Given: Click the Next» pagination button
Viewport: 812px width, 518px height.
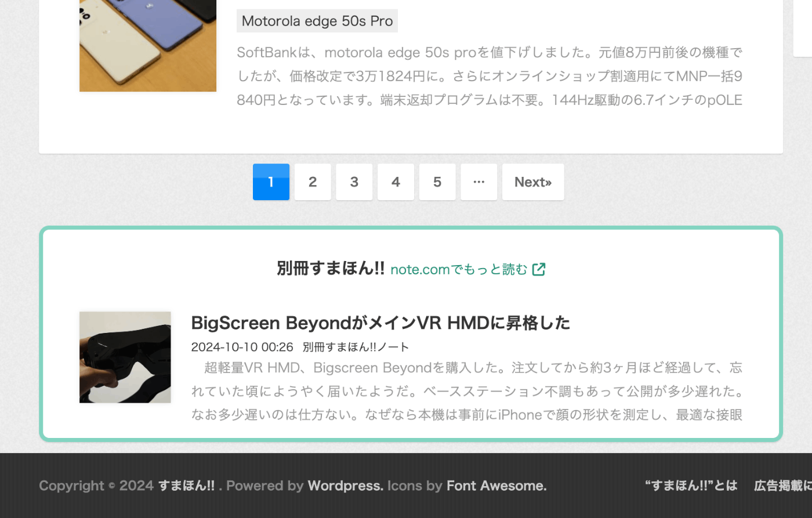Looking at the screenshot, I should click(x=533, y=182).
